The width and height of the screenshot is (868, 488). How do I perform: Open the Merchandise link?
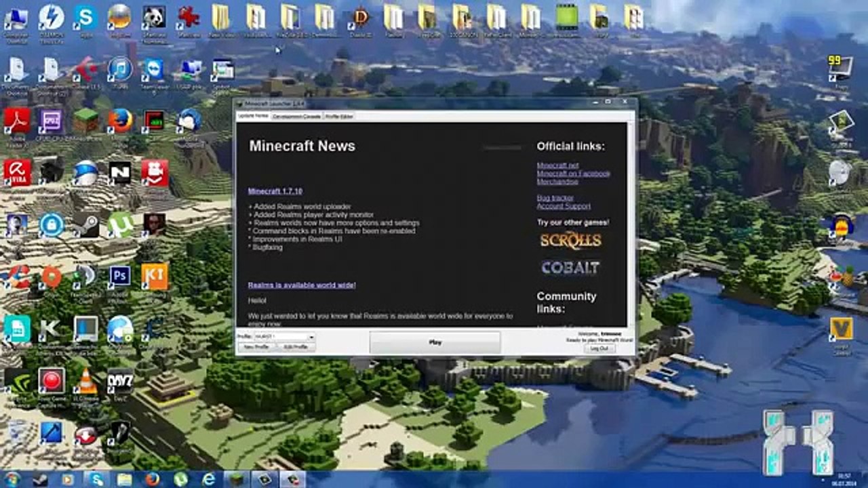557,182
